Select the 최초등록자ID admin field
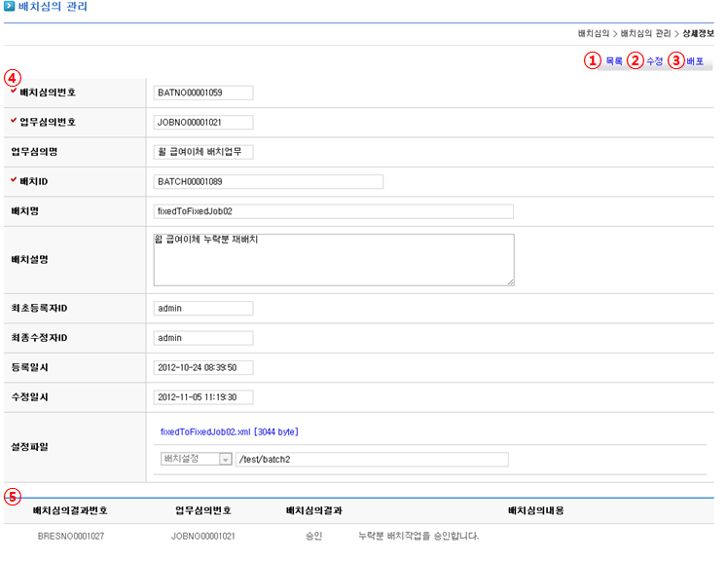 tap(203, 309)
